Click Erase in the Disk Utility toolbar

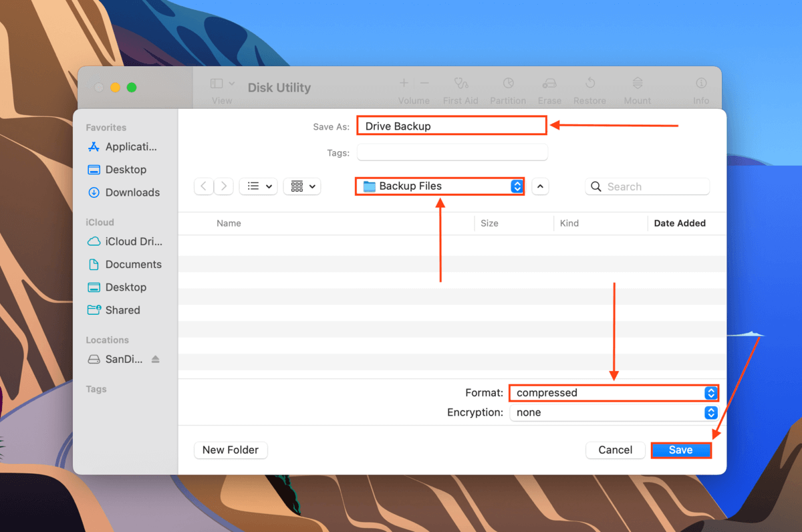click(549, 90)
